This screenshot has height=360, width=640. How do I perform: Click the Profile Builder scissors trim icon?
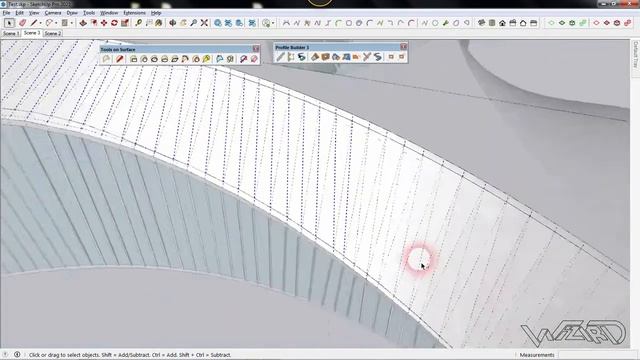click(x=367, y=57)
